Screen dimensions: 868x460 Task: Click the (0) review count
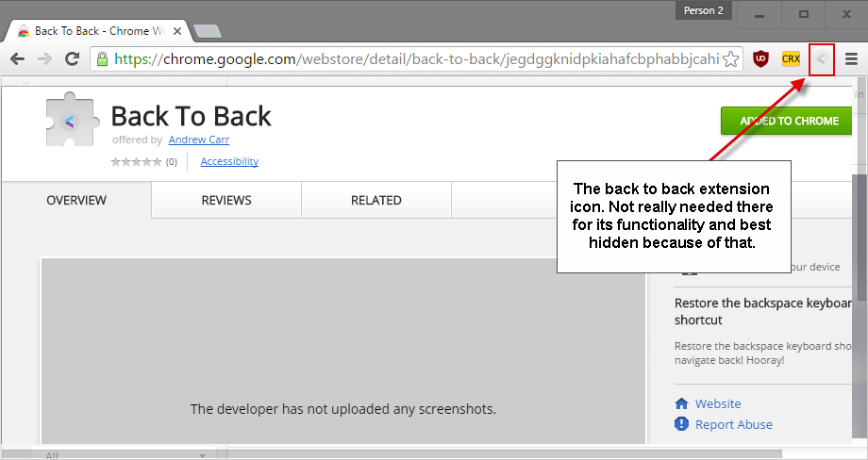172,162
